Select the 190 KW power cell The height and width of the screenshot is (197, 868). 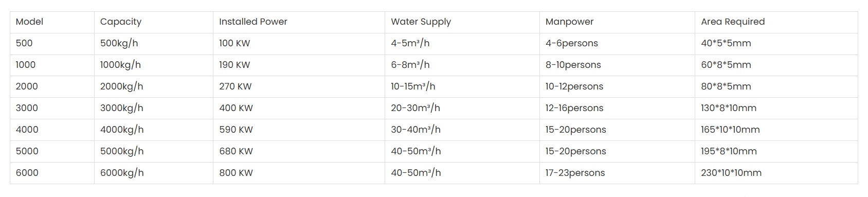pos(299,65)
